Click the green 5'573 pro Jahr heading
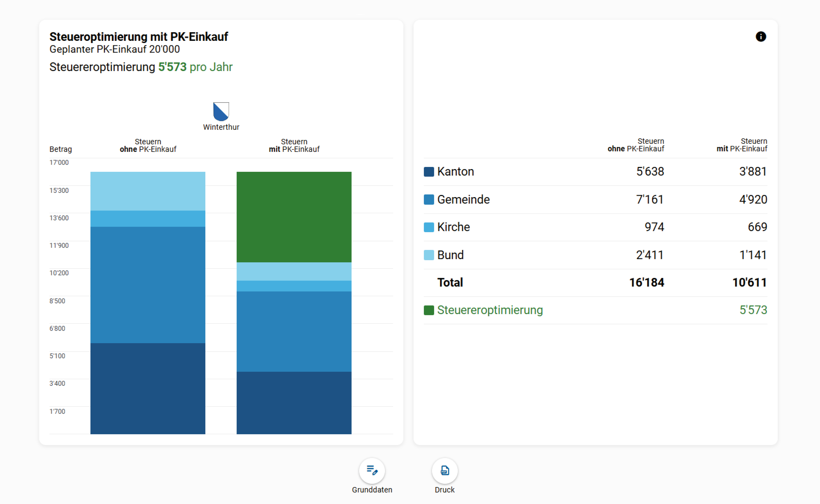The width and height of the screenshot is (820, 504). click(x=195, y=67)
